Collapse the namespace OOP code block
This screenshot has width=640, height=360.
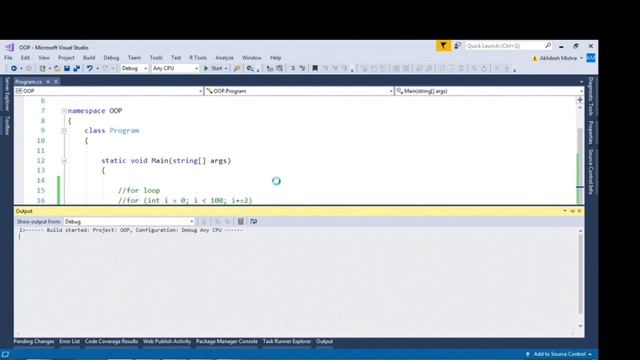tap(64, 111)
